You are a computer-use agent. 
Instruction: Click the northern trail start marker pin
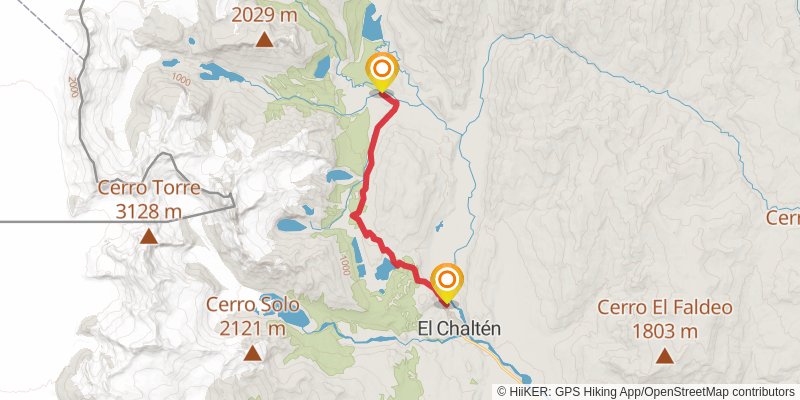(x=382, y=72)
